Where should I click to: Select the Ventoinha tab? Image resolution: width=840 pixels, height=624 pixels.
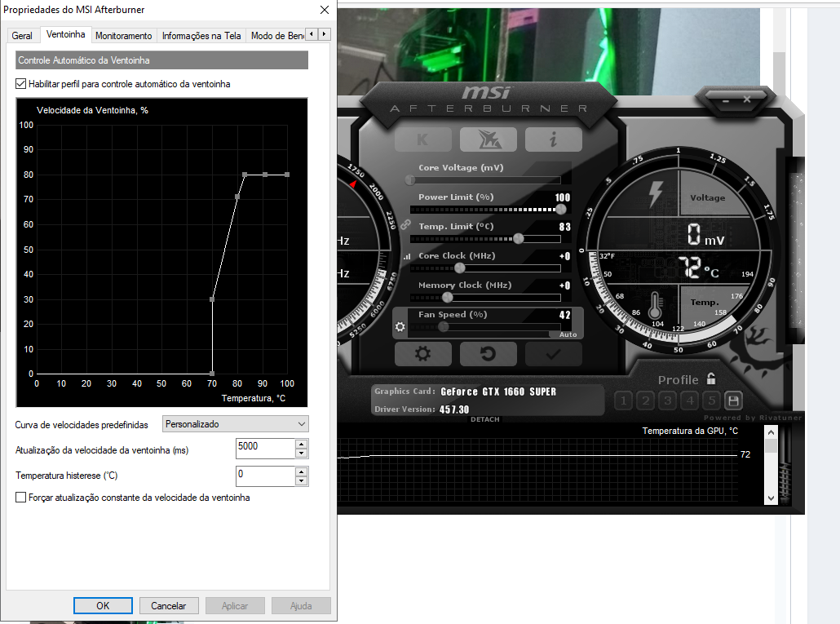point(65,34)
